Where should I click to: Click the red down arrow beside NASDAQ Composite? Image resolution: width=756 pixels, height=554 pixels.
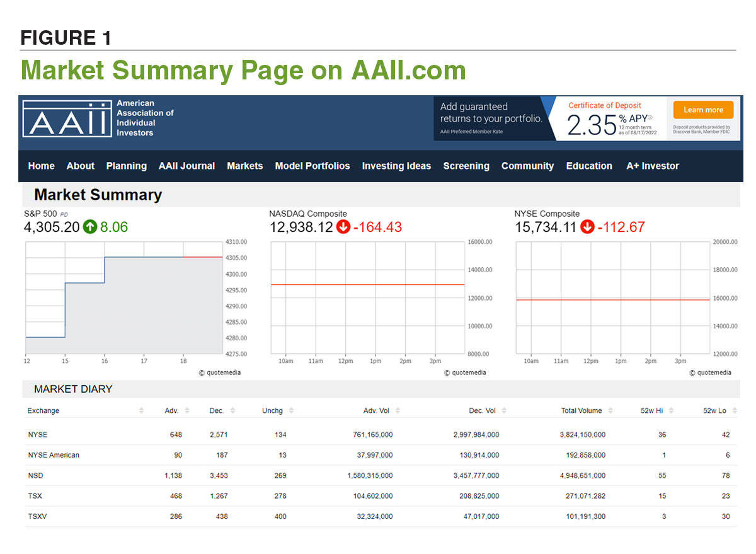point(343,228)
